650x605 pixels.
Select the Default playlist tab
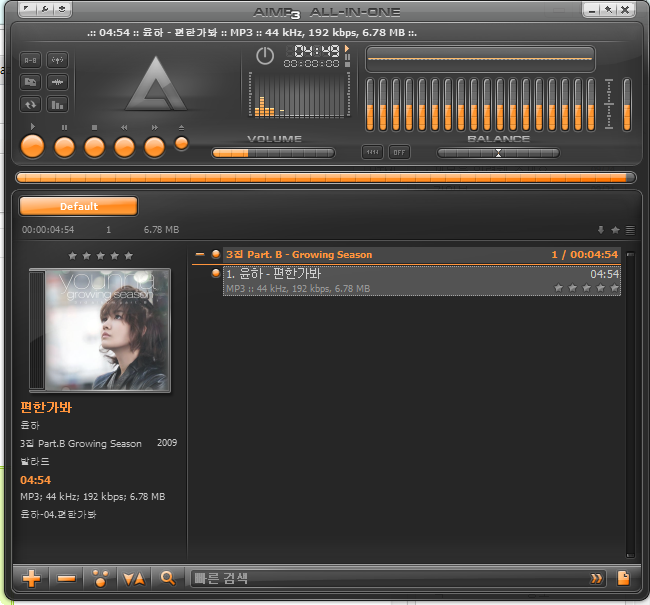pyautogui.click(x=78, y=206)
